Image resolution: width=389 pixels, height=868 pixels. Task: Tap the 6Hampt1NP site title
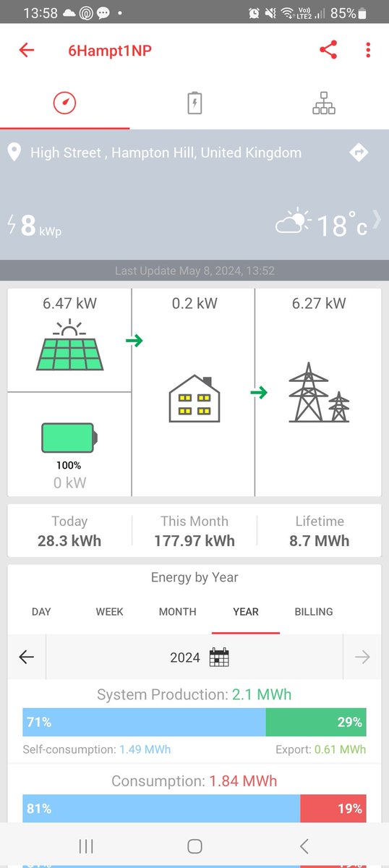point(110,50)
